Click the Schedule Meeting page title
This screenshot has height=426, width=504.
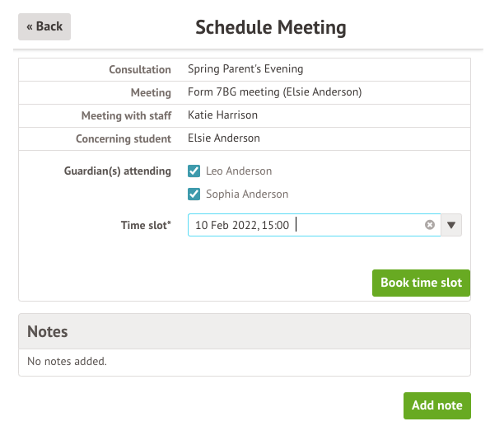271,27
